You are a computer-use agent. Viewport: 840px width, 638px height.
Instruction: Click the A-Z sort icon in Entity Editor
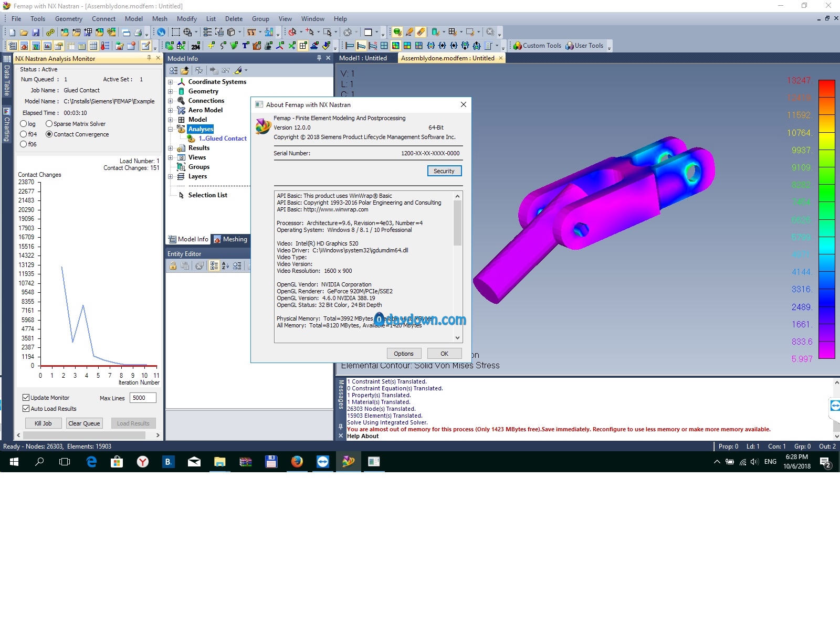pyautogui.click(x=225, y=266)
